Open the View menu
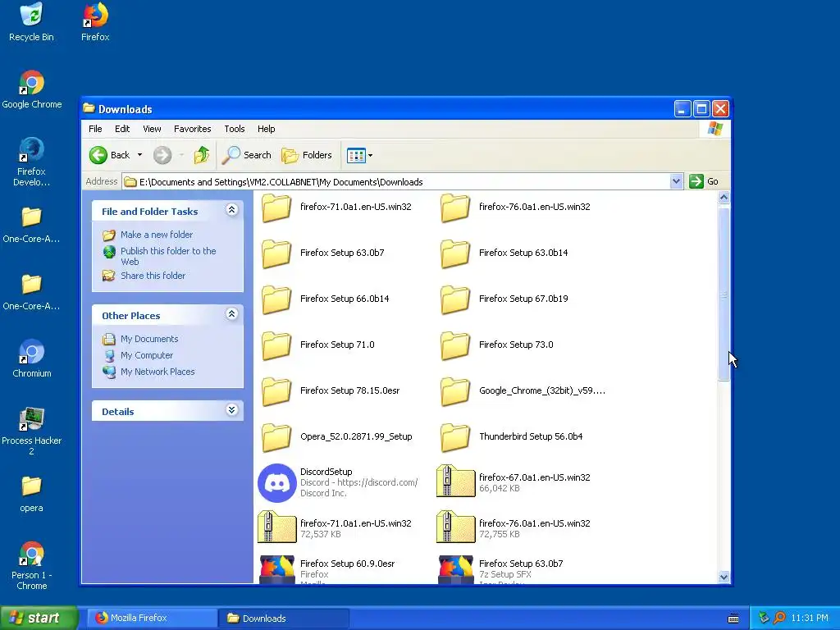 (x=152, y=129)
